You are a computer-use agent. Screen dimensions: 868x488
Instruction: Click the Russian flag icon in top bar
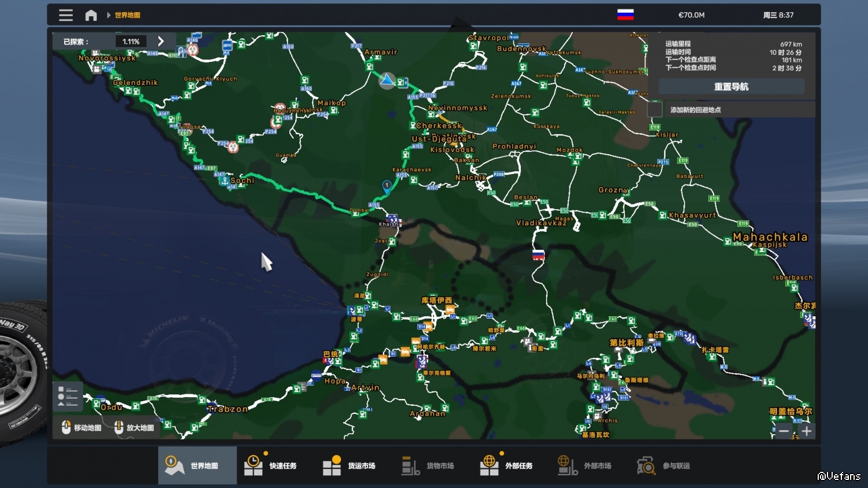click(625, 15)
